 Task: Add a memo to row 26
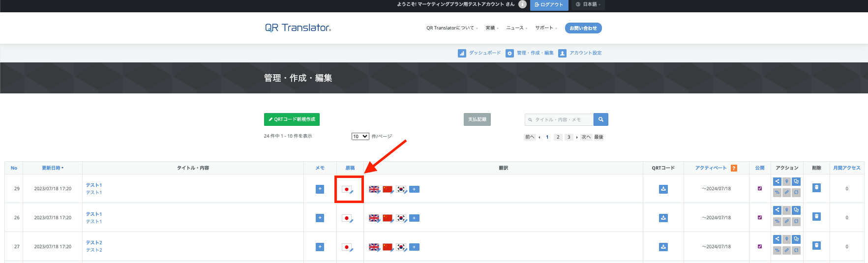pyautogui.click(x=320, y=218)
